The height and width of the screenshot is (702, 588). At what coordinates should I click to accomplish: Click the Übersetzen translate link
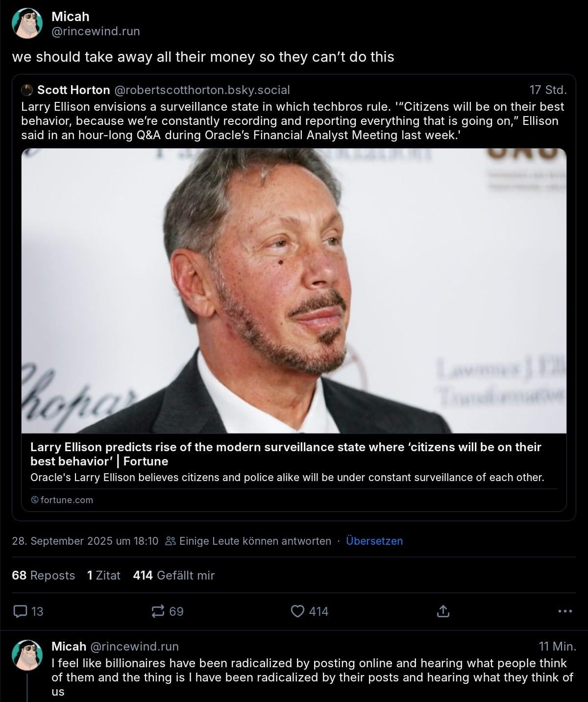coord(374,541)
